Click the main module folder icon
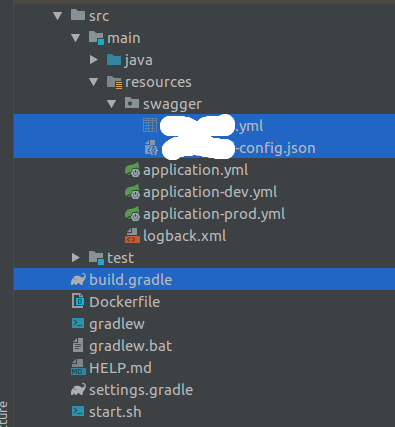The image size is (395, 427). coord(96,38)
